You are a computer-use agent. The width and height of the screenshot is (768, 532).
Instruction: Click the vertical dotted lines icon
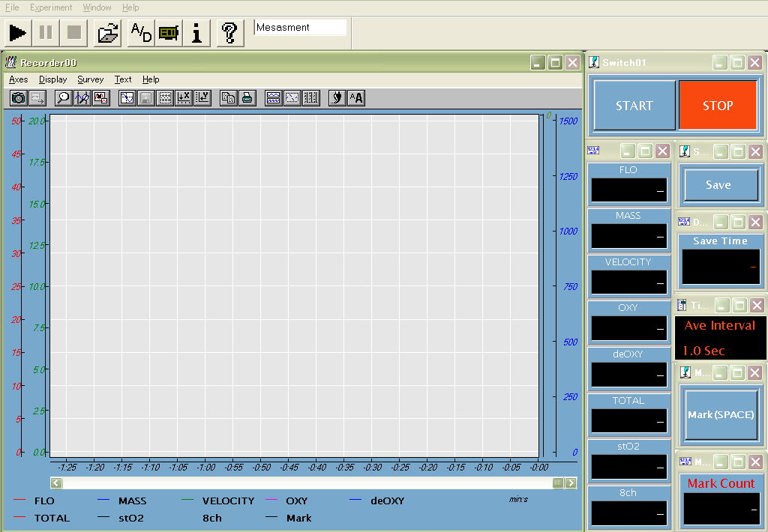[x=311, y=98]
